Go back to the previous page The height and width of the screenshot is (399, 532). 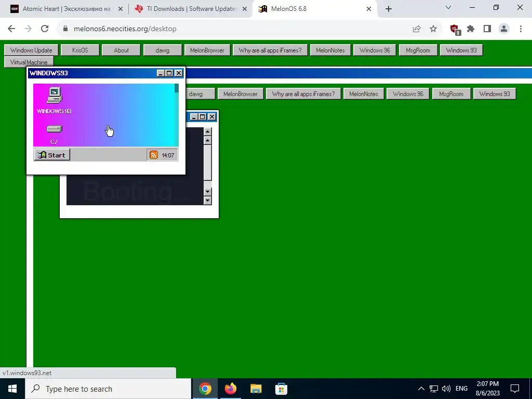tap(11, 29)
